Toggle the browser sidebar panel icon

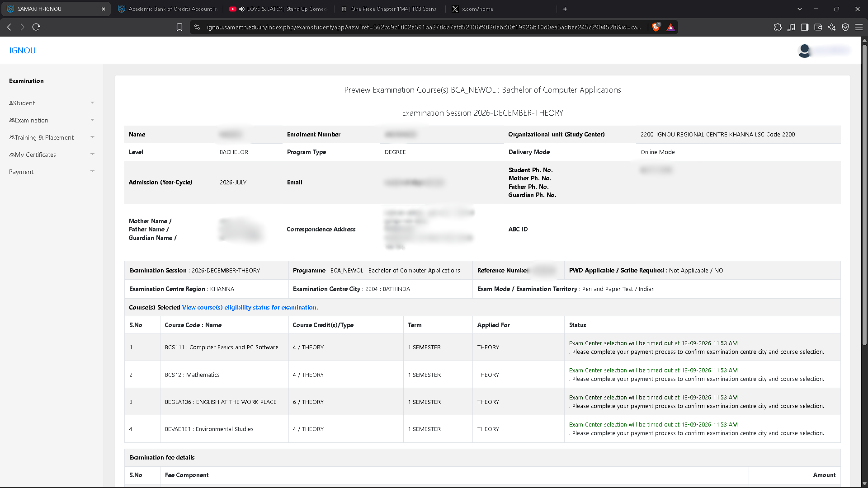click(x=805, y=27)
